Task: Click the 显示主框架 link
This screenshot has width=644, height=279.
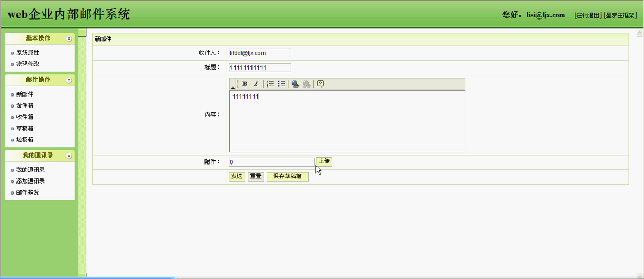Action: [620, 15]
